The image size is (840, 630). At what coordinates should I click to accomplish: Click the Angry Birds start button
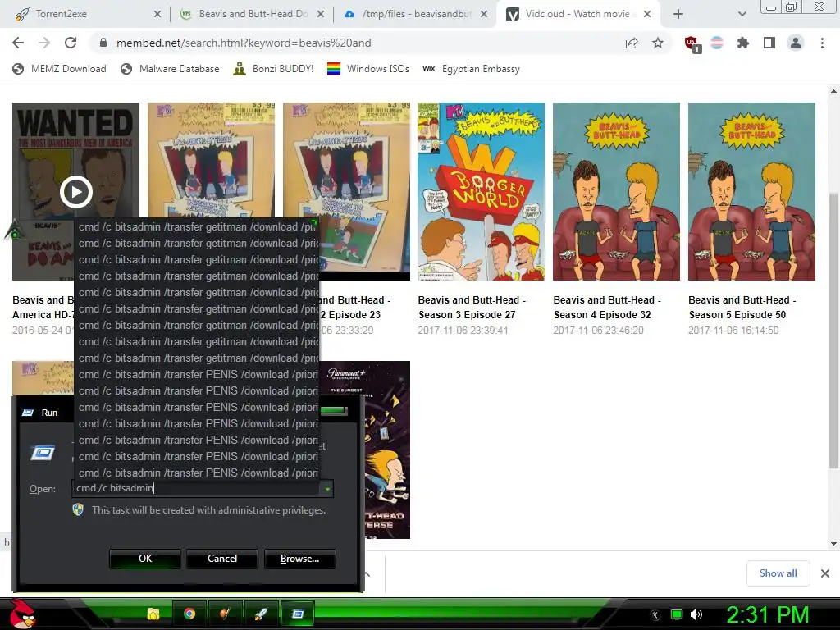click(x=23, y=614)
